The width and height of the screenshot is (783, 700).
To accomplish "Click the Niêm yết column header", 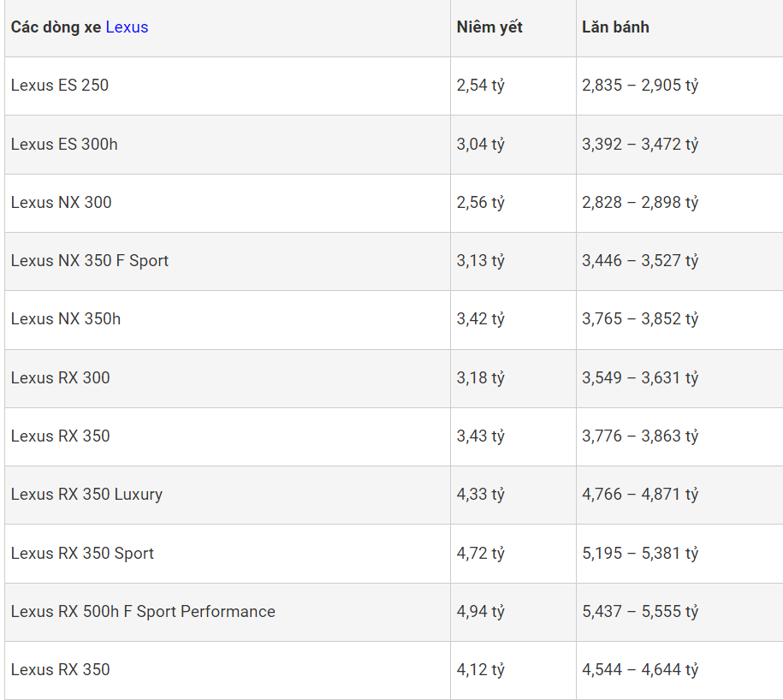I will (489, 27).
